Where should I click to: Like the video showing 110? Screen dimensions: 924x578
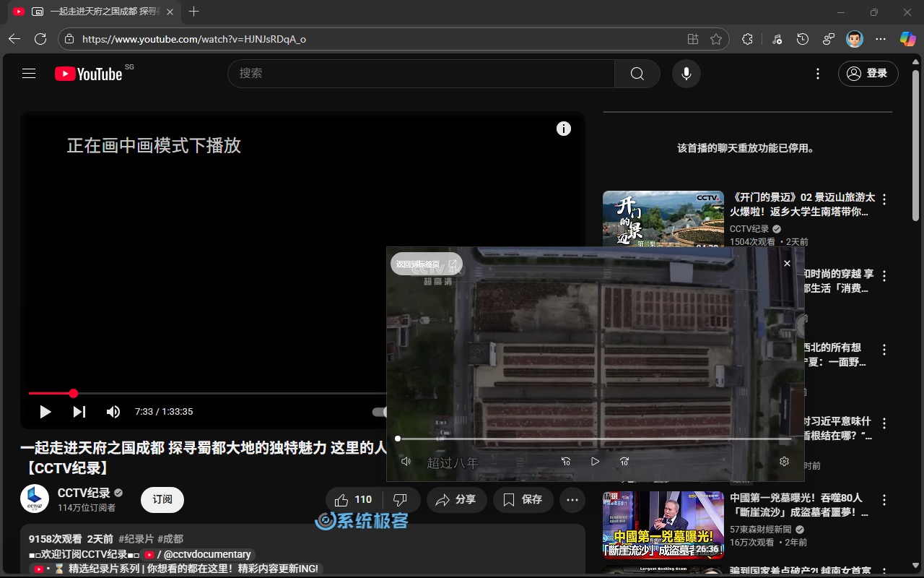click(354, 499)
